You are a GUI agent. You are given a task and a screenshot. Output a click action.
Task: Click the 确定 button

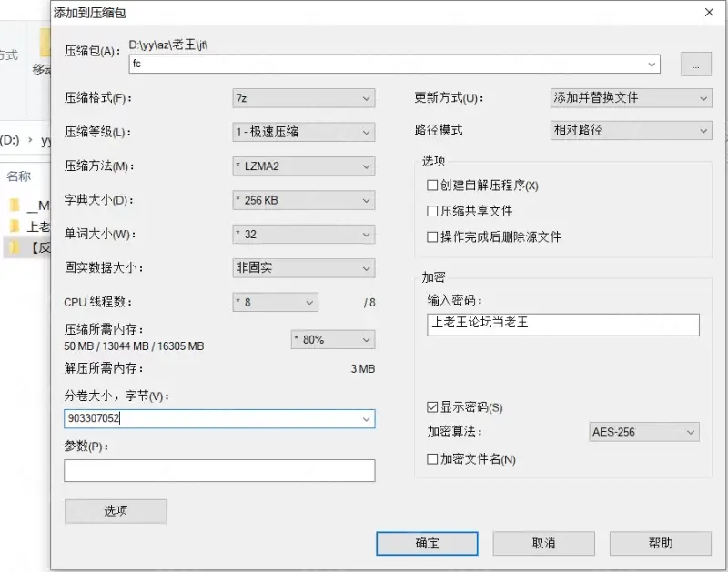point(427,543)
